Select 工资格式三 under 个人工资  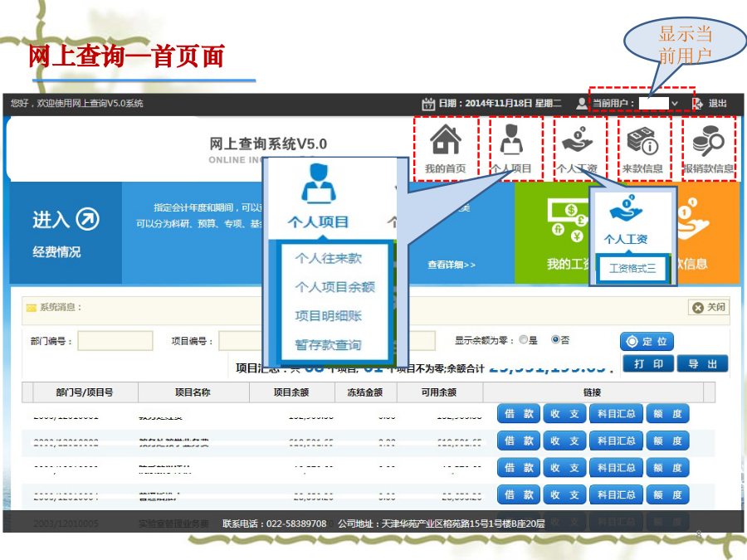[632, 269]
